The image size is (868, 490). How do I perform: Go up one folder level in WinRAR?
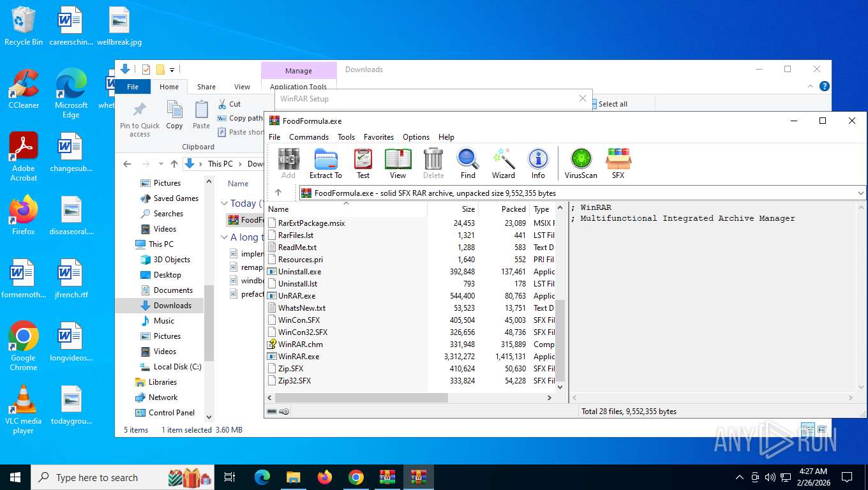(278, 193)
